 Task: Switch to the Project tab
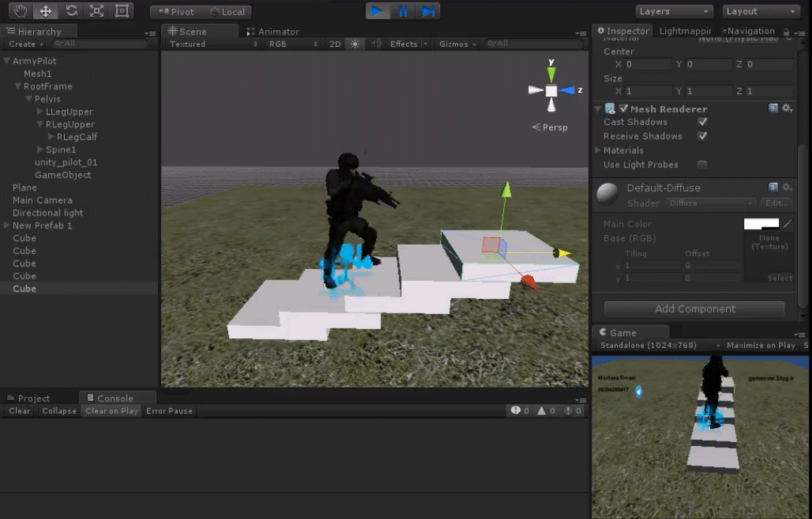pyautogui.click(x=29, y=398)
